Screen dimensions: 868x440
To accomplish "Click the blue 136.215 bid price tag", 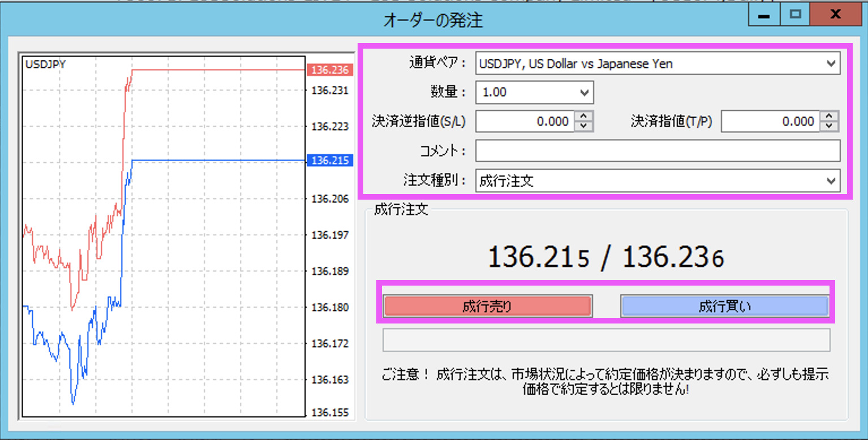I will click(330, 161).
